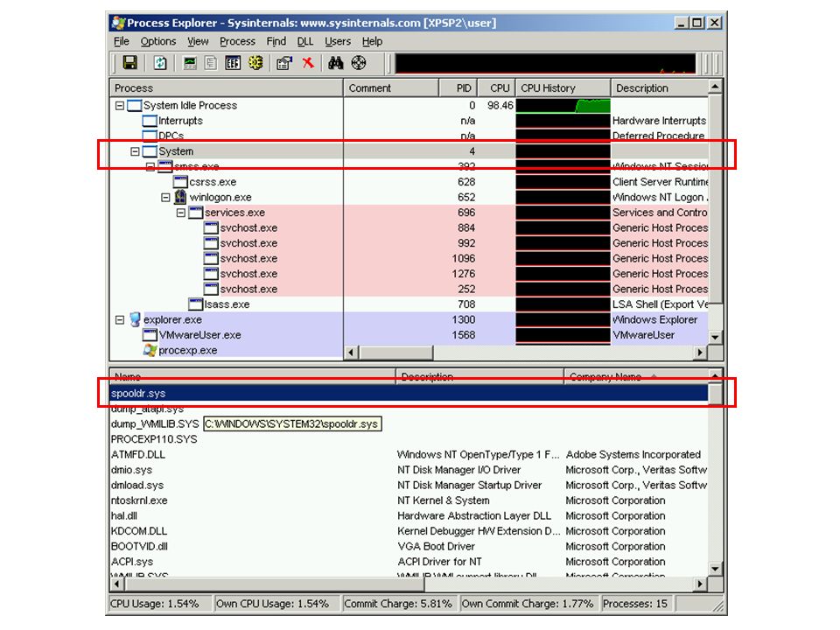Click the process list scroll down arrow
Image resolution: width=840 pixels, height=630 pixels.
(x=715, y=338)
